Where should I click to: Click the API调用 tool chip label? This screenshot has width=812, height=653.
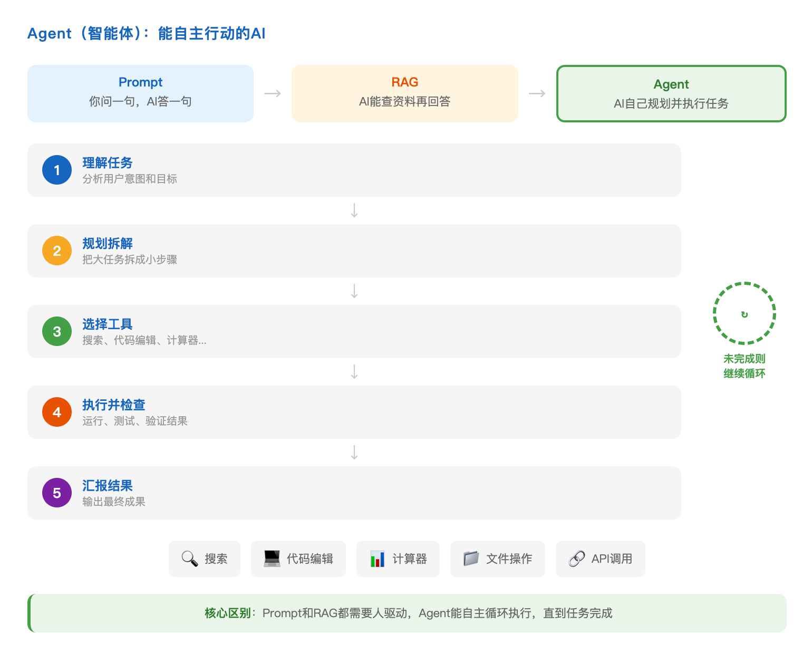click(x=612, y=559)
